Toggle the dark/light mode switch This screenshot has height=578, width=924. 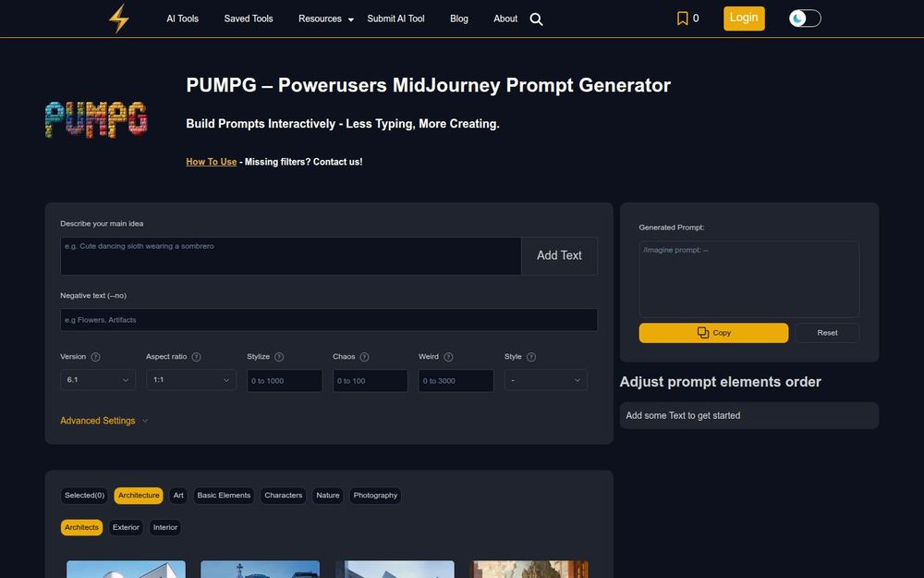805,18
